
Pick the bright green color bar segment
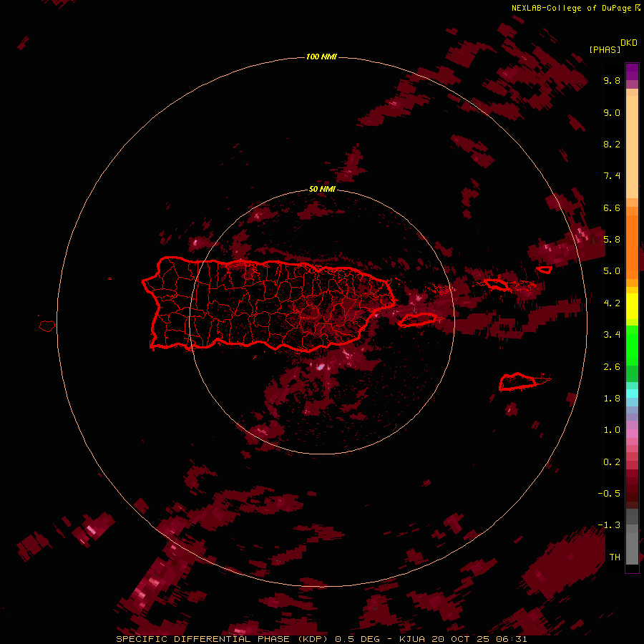pos(632,346)
